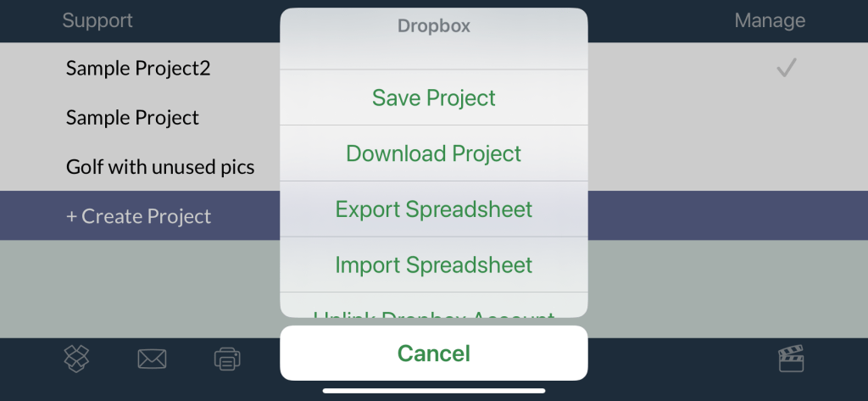
Task: Select Golf with unused pics project
Action: tap(160, 167)
